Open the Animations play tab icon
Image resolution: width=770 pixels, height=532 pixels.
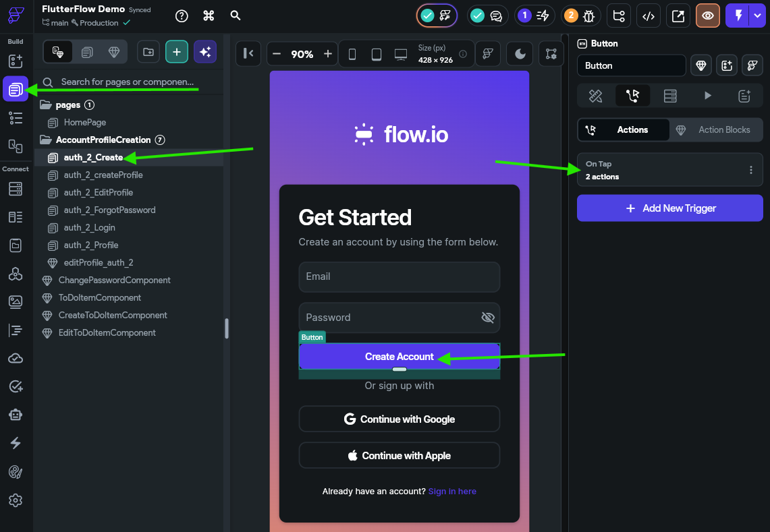coord(708,96)
